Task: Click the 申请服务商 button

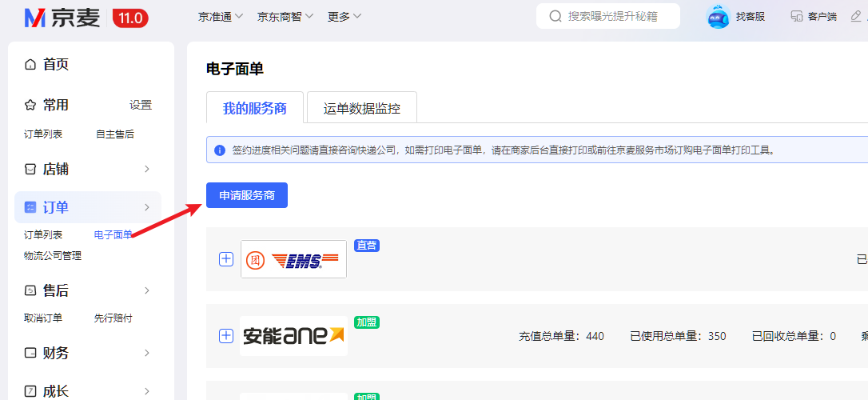Action: tap(247, 195)
